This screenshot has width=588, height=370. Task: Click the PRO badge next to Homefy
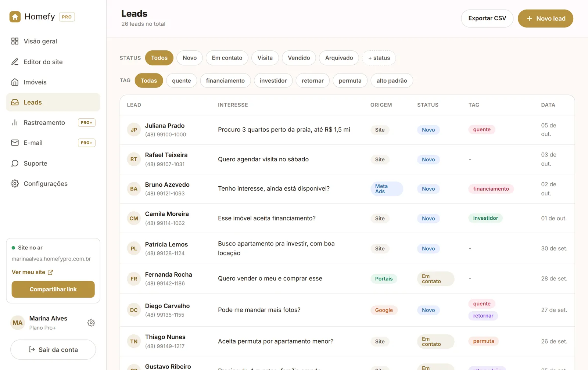point(67,17)
